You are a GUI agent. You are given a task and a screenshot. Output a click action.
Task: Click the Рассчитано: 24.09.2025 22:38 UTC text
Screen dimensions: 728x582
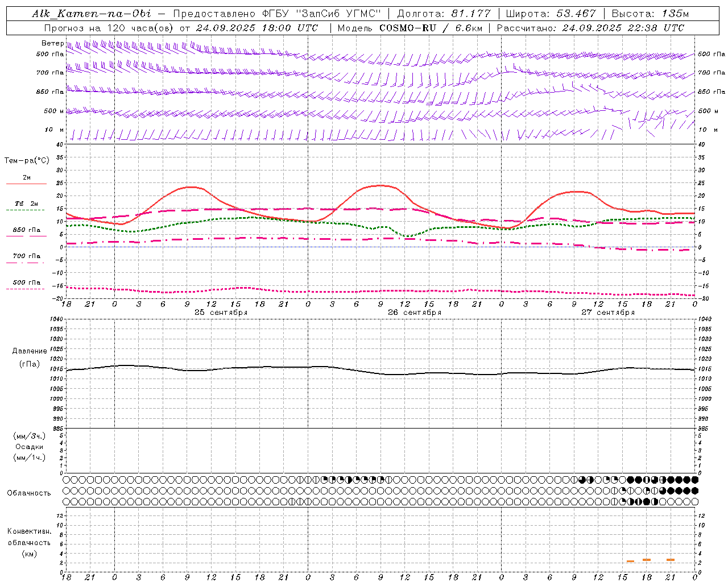tap(590, 28)
